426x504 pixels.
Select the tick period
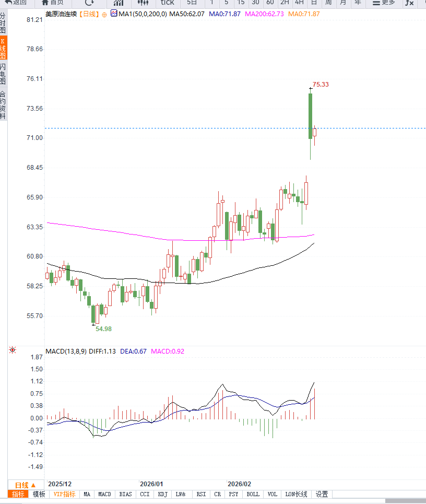168,3
